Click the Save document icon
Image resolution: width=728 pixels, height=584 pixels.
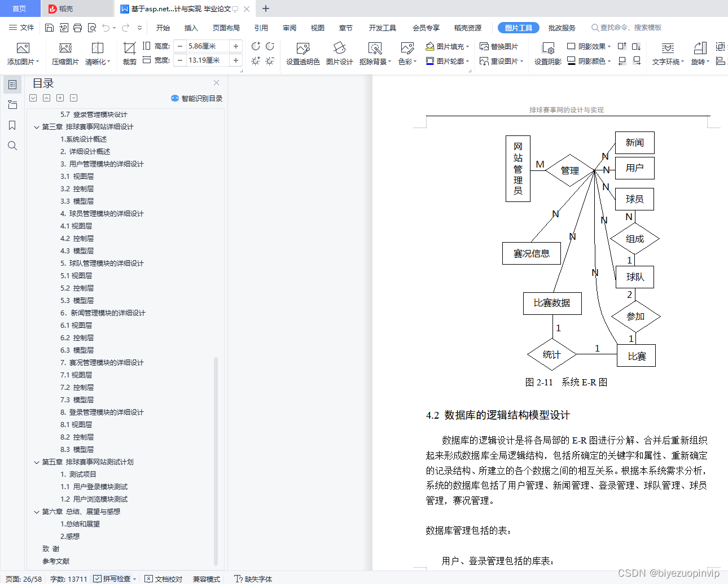[x=49, y=28]
